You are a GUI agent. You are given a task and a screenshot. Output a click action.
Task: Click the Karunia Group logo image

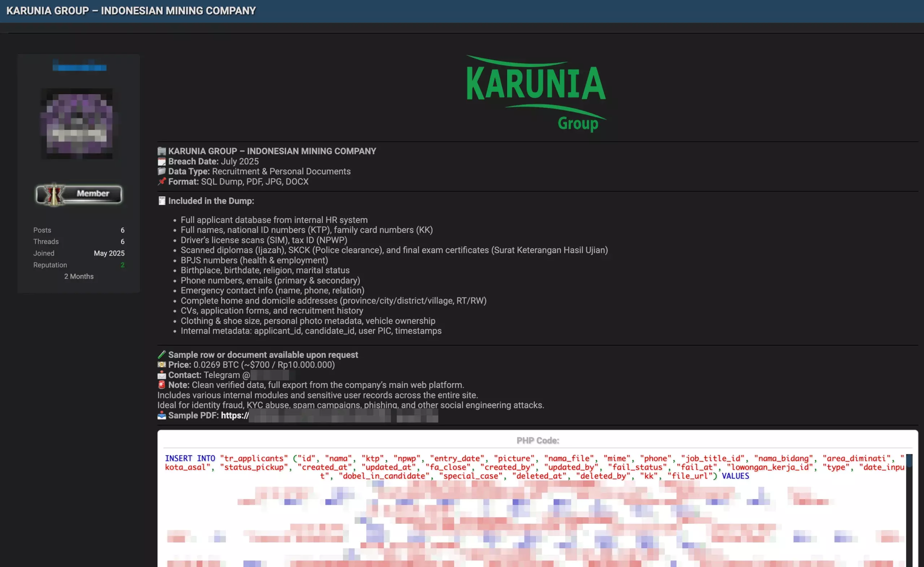[536, 93]
